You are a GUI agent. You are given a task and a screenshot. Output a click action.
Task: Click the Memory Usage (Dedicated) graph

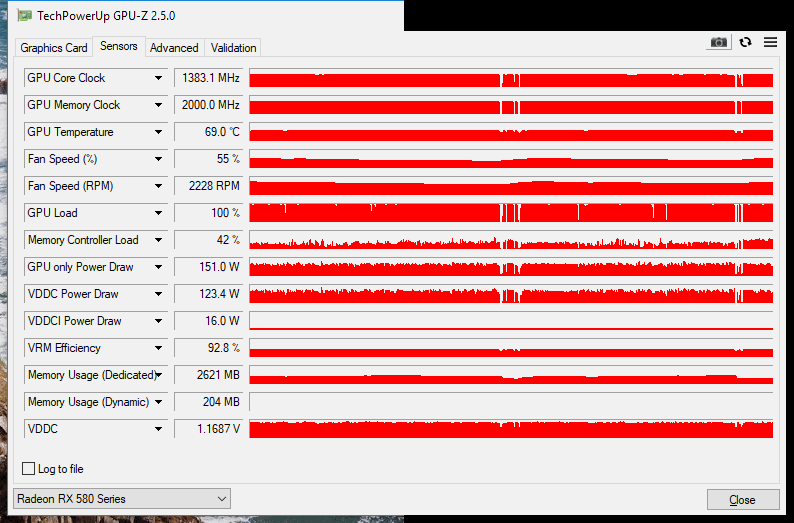click(x=511, y=375)
